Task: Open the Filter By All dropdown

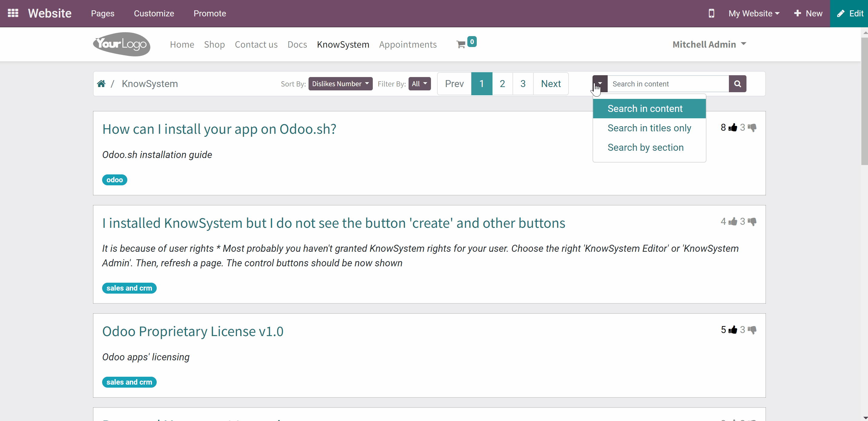Action: pos(419,84)
